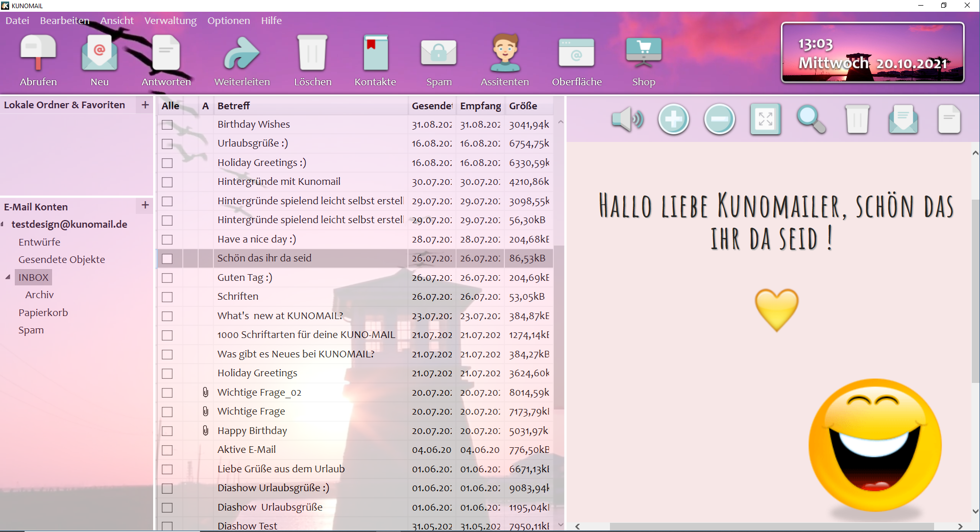This screenshot has width=980, height=532.
Task: Open the Verwaltung menu
Action: (170, 20)
